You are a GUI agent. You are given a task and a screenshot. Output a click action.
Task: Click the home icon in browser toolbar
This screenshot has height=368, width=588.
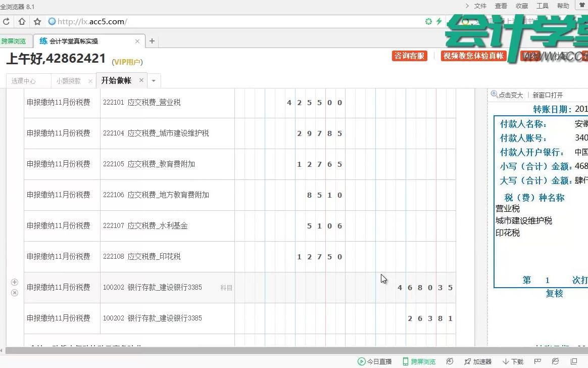click(x=21, y=22)
